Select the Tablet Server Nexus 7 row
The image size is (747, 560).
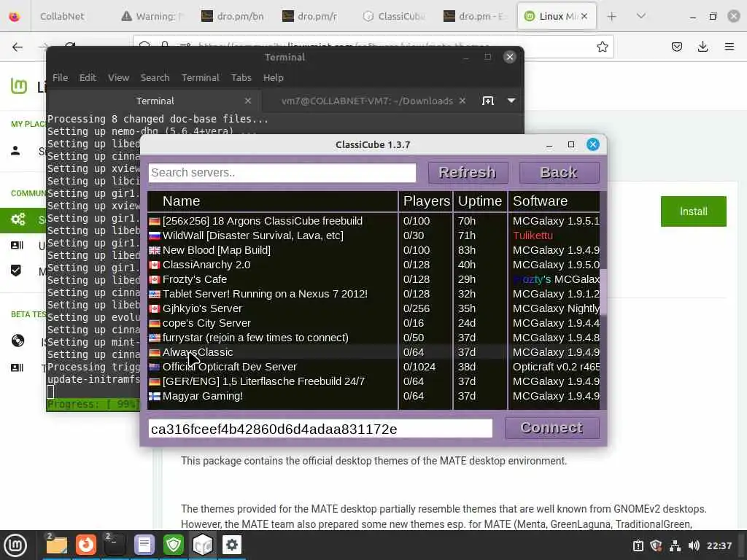(x=373, y=295)
